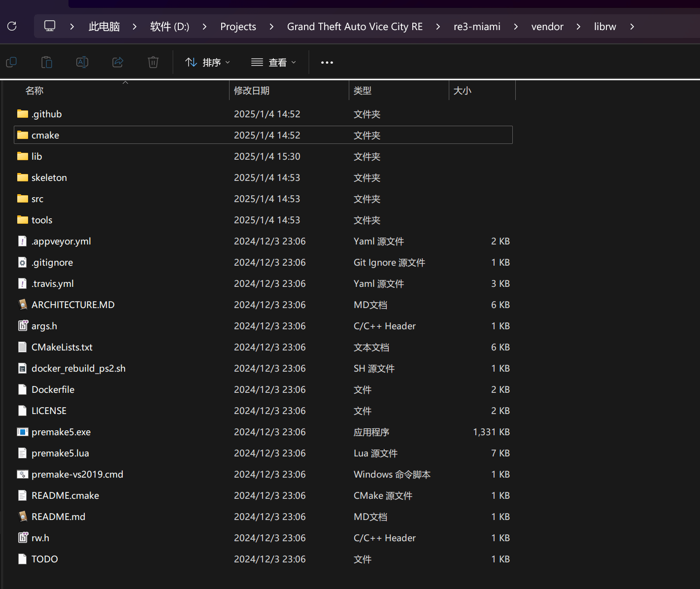Select the cmake folder icon
This screenshot has height=589, width=700.
tap(23, 135)
